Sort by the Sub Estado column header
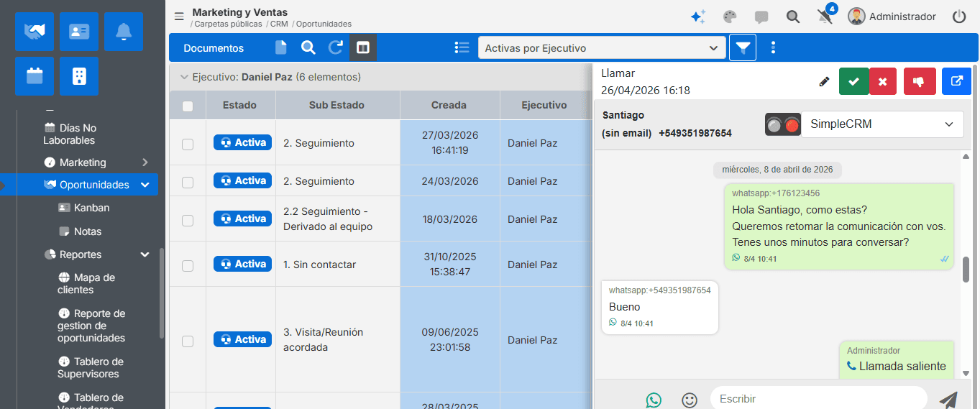980x409 pixels. tap(336, 105)
